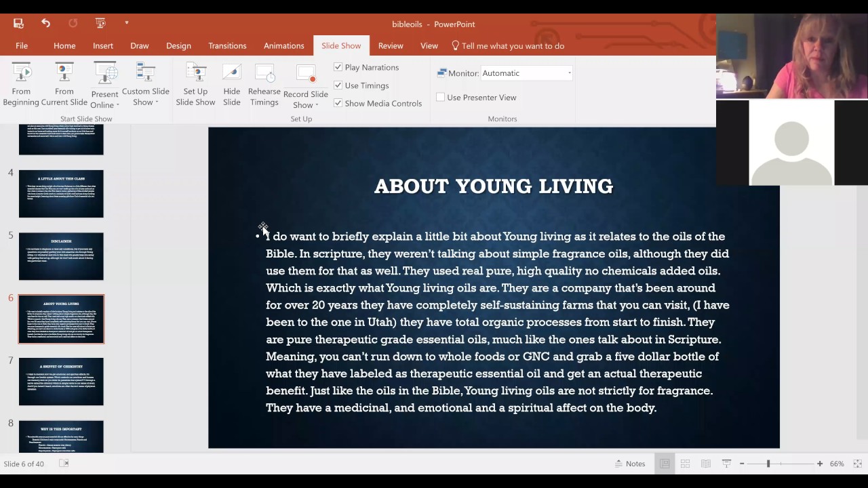Click the Slide Show tab

coord(341,45)
